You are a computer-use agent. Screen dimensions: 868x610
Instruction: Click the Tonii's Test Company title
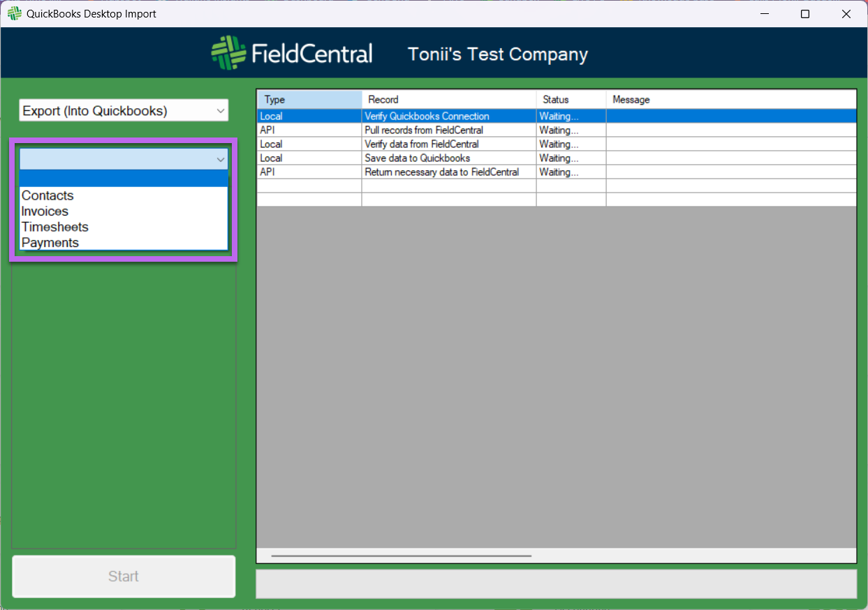click(498, 54)
